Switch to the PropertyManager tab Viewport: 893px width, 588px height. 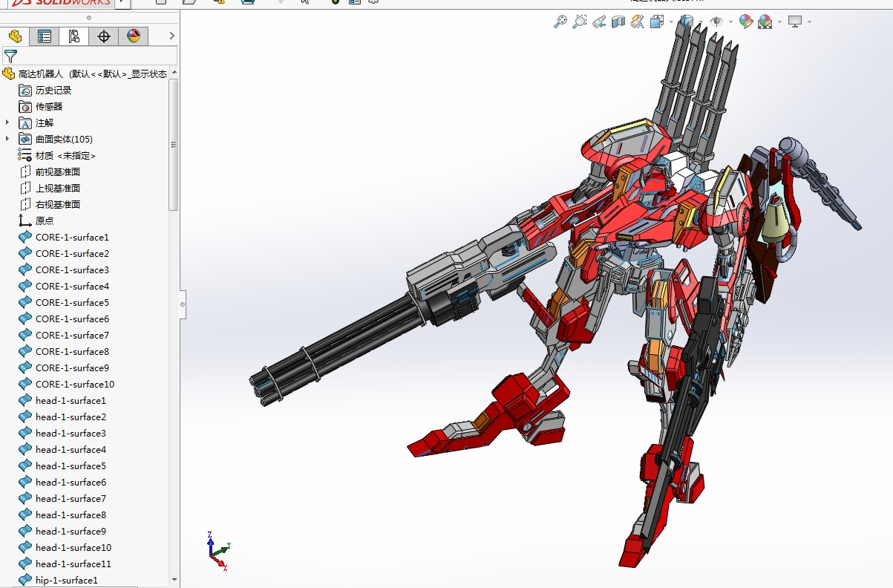pyautogui.click(x=45, y=36)
